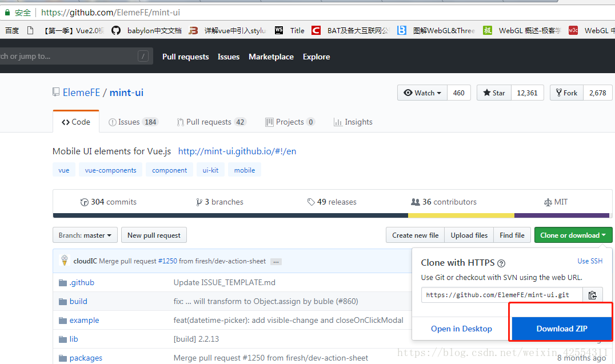Open the lib folder
Screen dimensions: 615x364
tap(74, 339)
